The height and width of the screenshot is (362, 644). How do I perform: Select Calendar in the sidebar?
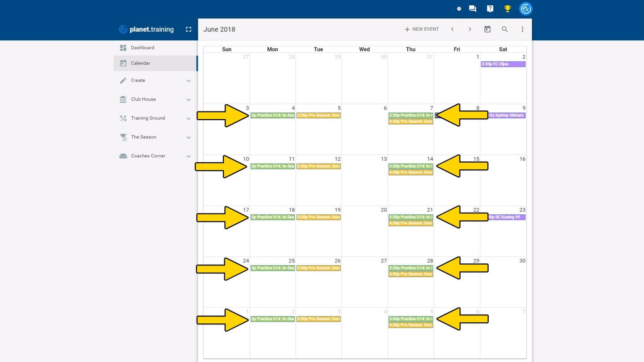[x=141, y=63]
